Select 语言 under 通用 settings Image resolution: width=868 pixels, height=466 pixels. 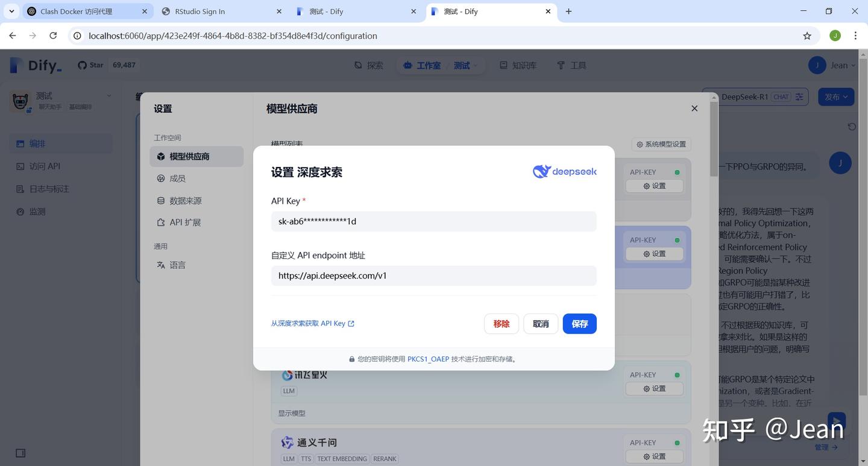click(x=177, y=265)
